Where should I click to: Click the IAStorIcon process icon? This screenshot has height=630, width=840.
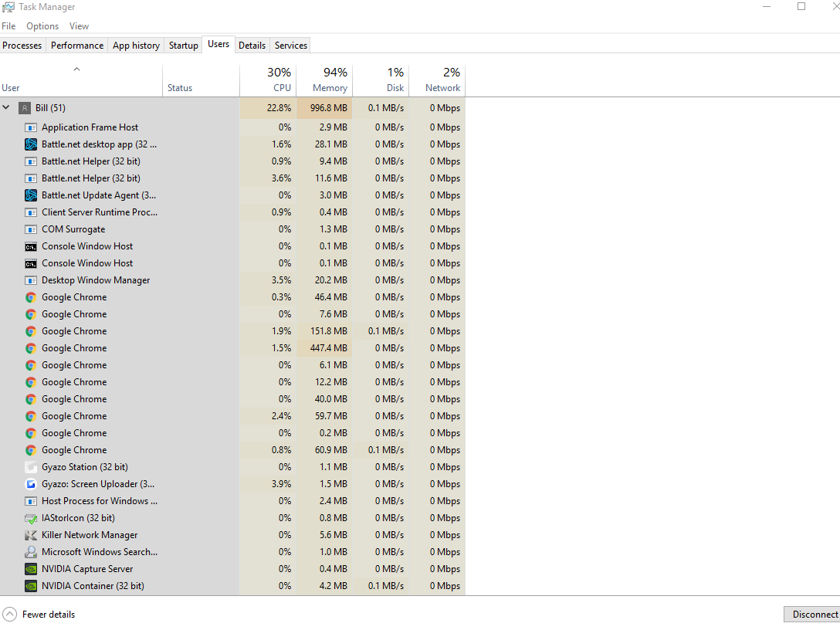point(31,518)
